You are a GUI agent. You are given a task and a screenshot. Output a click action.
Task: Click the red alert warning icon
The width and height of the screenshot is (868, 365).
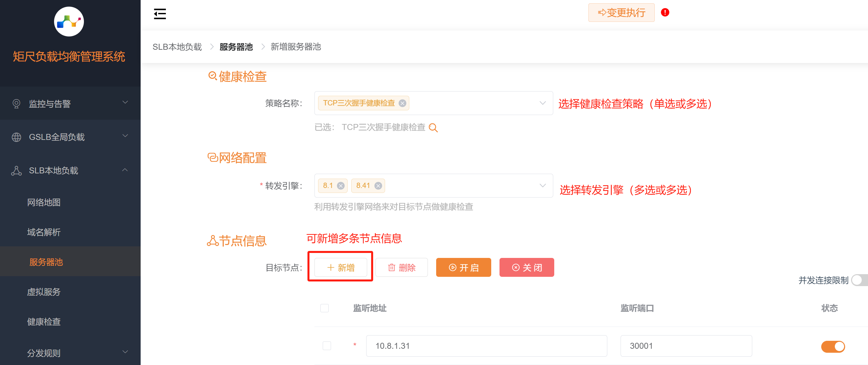pyautogui.click(x=665, y=13)
